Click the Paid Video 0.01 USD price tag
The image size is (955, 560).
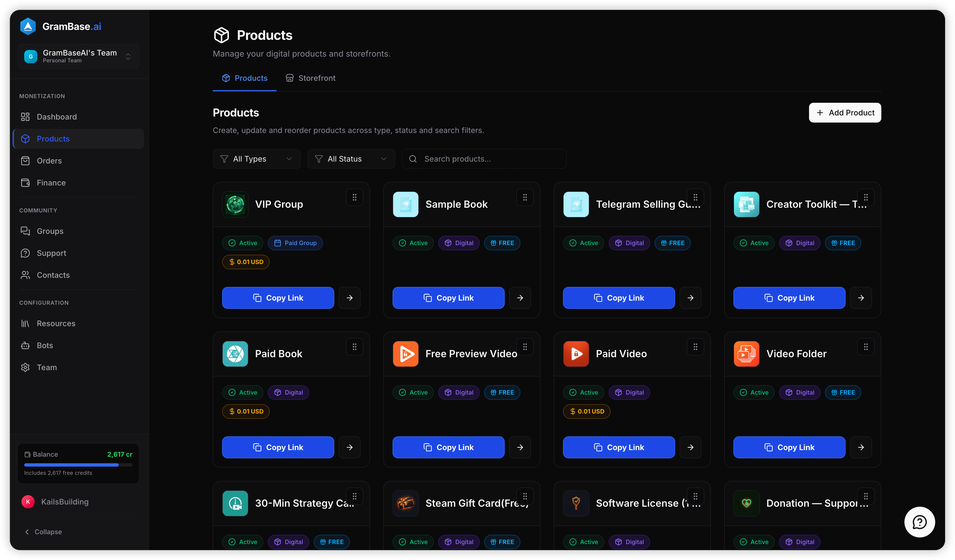coord(587,411)
